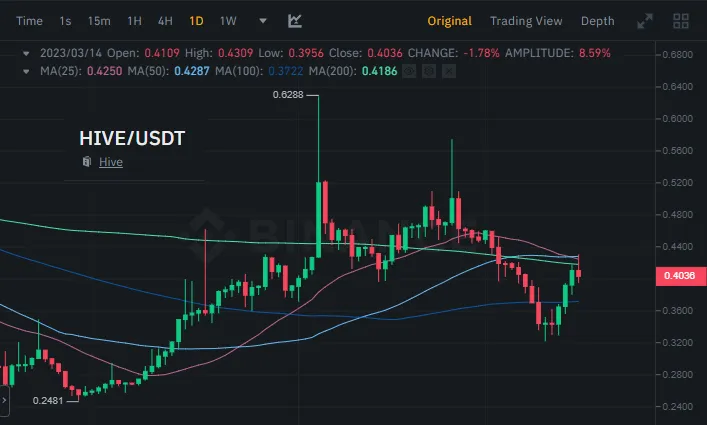Click the High value 0.4309
Viewport: 707px width, 425px height.
tap(236, 53)
